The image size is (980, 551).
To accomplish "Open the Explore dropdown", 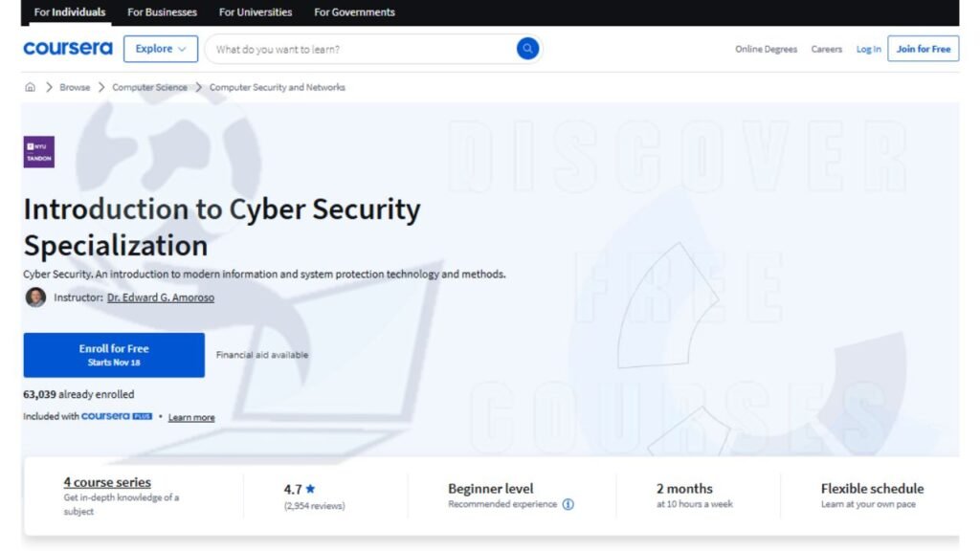I will [161, 49].
